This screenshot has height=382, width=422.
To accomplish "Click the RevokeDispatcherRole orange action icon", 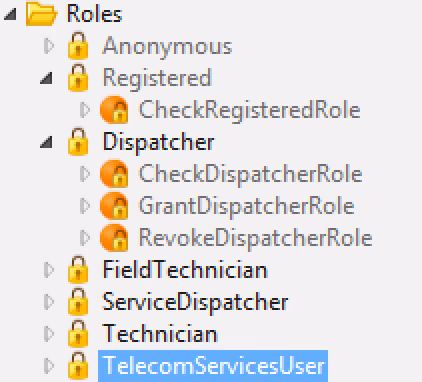I will point(114,238).
